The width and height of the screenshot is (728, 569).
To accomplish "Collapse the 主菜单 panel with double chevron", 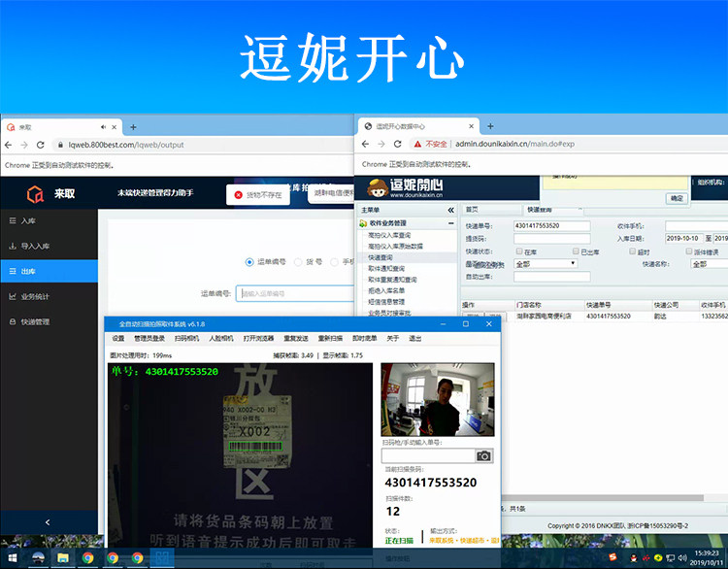I will coord(450,211).
